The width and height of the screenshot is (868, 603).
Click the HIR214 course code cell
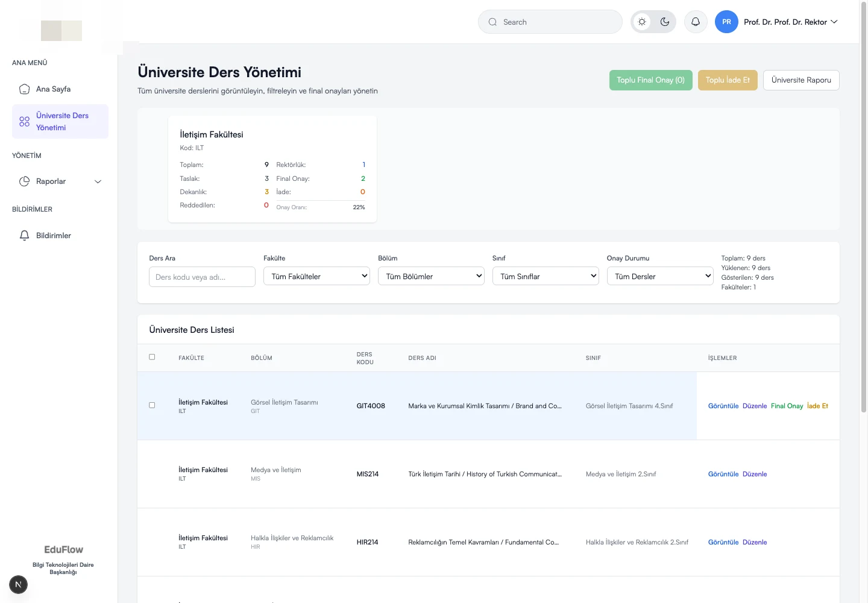click(367, 542)
